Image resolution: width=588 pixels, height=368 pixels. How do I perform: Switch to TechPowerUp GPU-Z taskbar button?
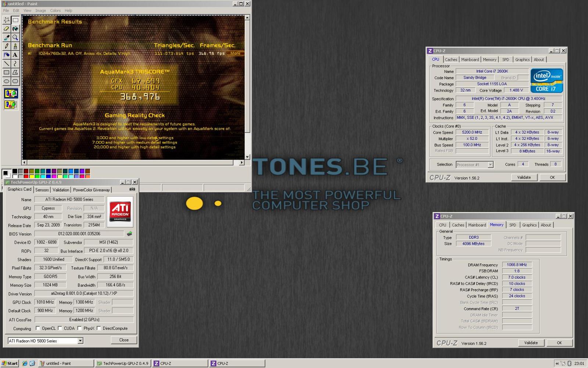tap(123, 363)
